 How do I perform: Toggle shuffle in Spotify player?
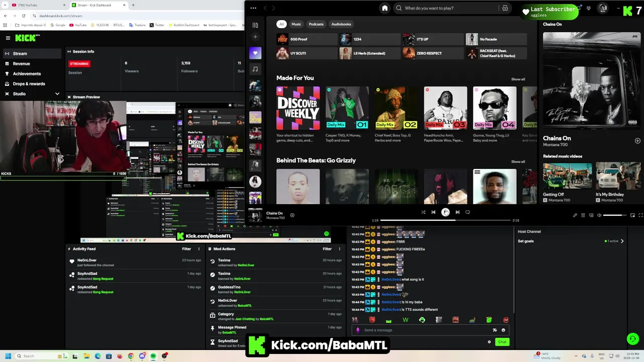click(x=423, y=212)
